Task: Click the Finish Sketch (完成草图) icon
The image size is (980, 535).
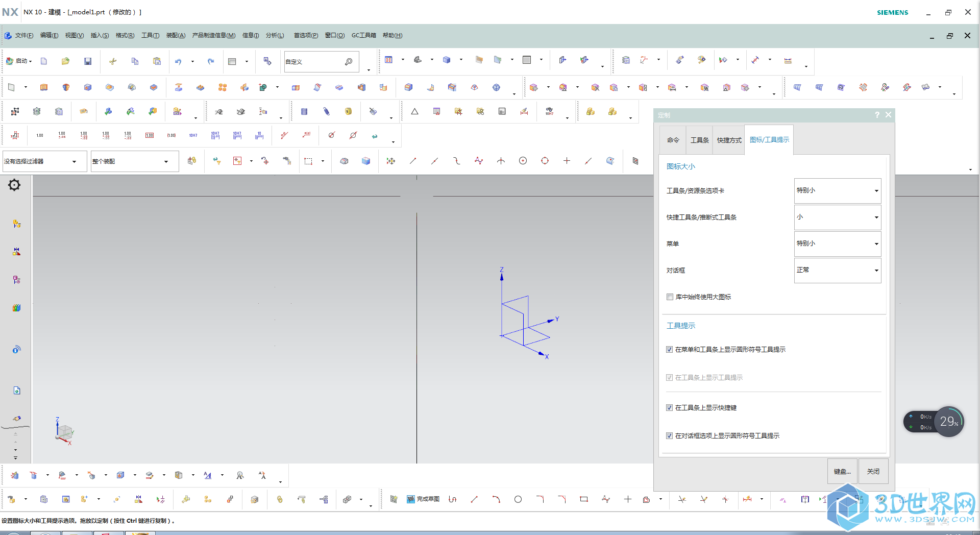Action: coord(423,499)
